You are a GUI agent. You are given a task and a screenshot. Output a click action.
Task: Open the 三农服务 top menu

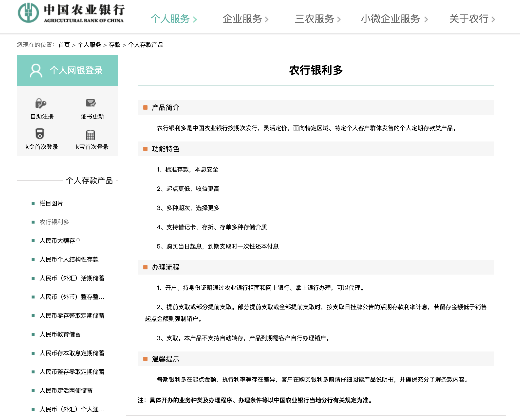click(314, 19)
